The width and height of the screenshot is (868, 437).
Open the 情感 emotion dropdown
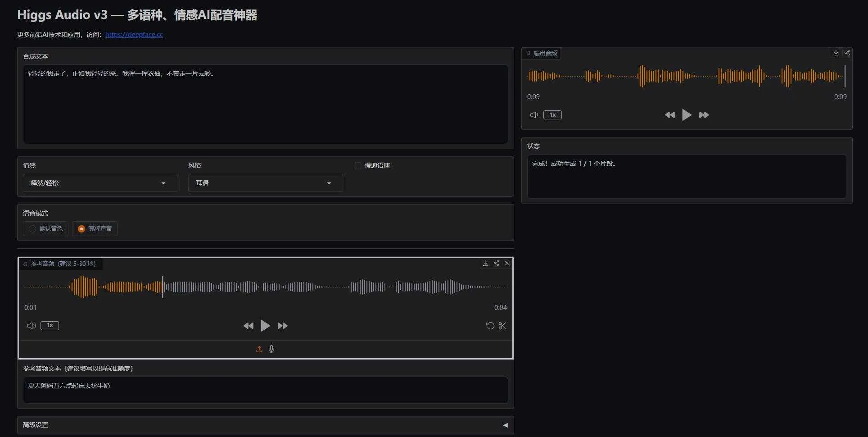pyautogui.click(x=100, y=183)
